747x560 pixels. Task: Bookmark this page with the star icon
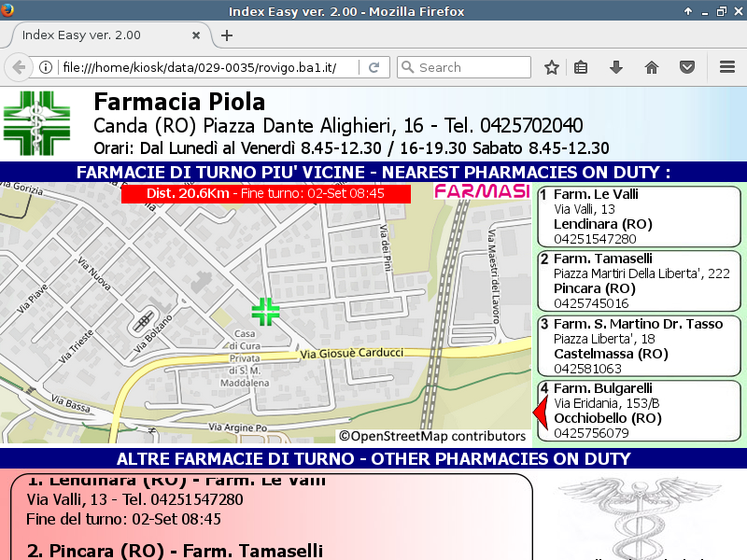click(552, 67)
